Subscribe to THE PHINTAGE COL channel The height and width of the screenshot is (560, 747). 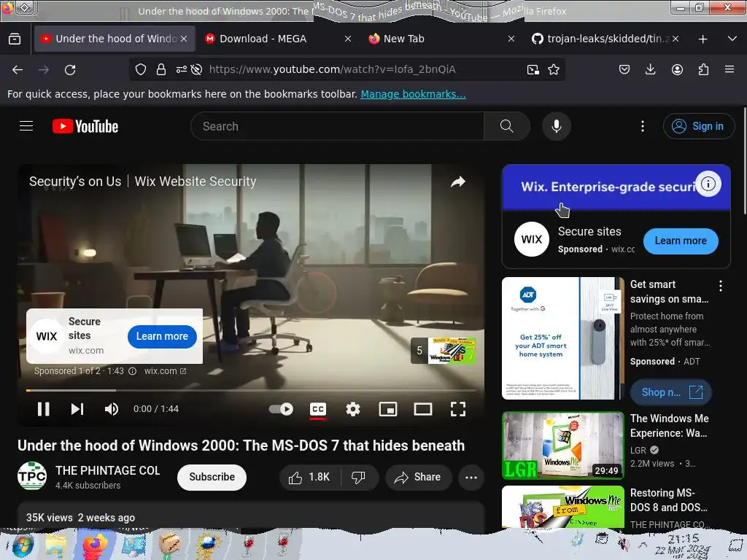click(x=212, y=477)
